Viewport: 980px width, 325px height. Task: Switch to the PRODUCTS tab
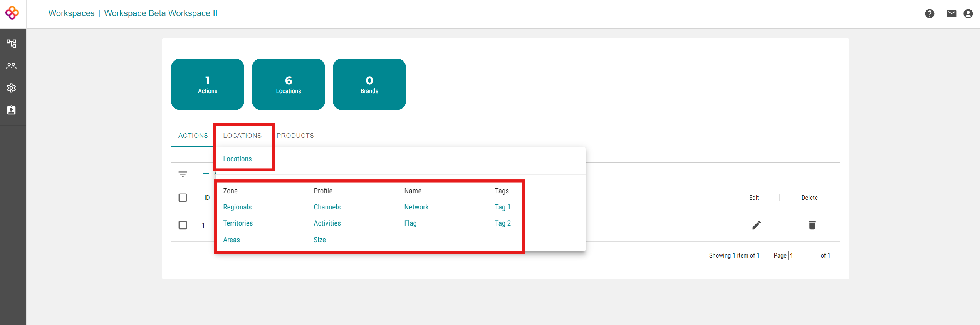[x=295, y=136]
